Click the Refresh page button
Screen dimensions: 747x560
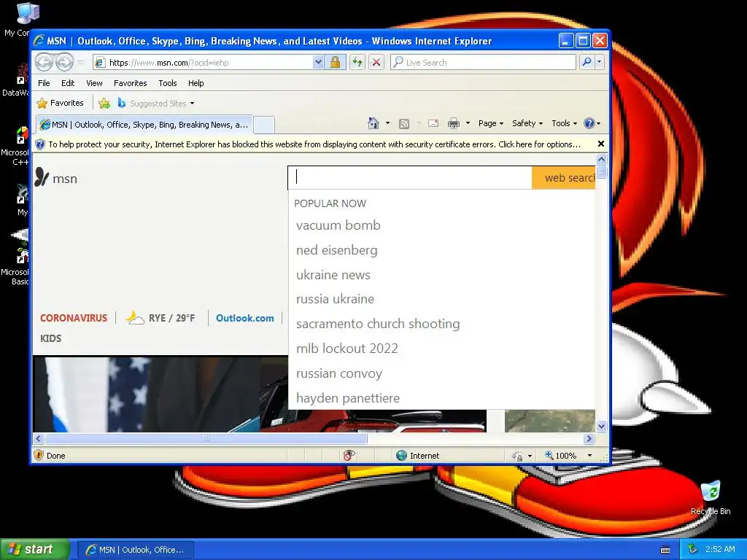coord(357,63)
